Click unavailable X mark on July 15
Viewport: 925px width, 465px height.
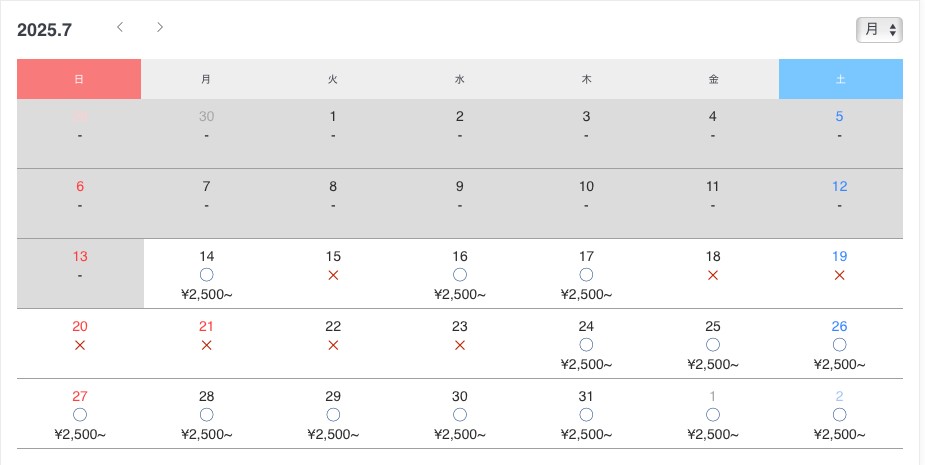pos(333,275)
